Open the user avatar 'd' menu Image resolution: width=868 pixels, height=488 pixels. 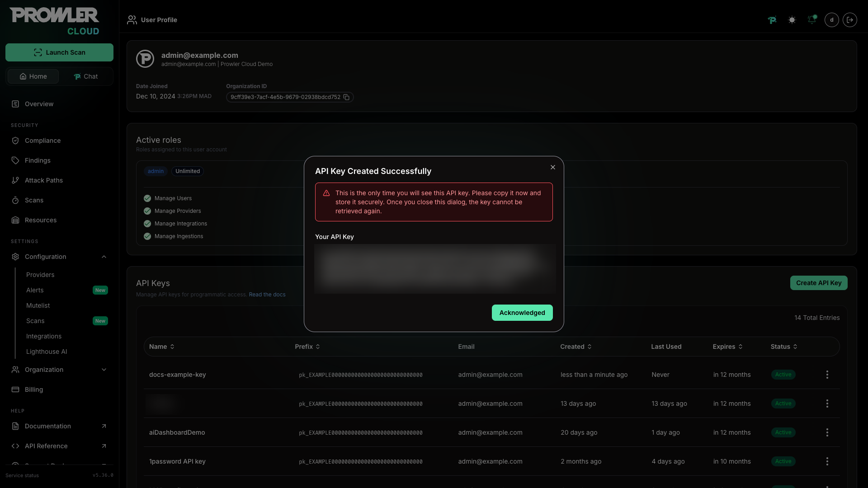pyautogui.click(x=832, y=20)
